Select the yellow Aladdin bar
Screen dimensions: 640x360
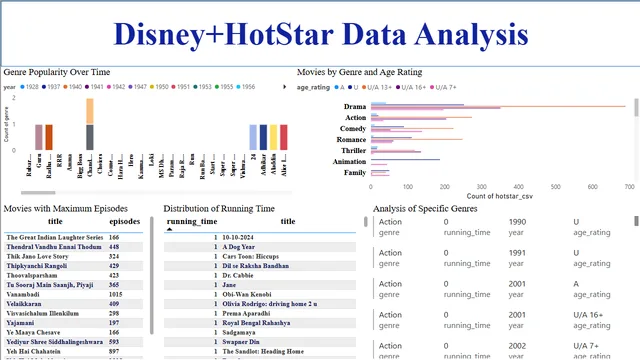click(x=273, y=137)
